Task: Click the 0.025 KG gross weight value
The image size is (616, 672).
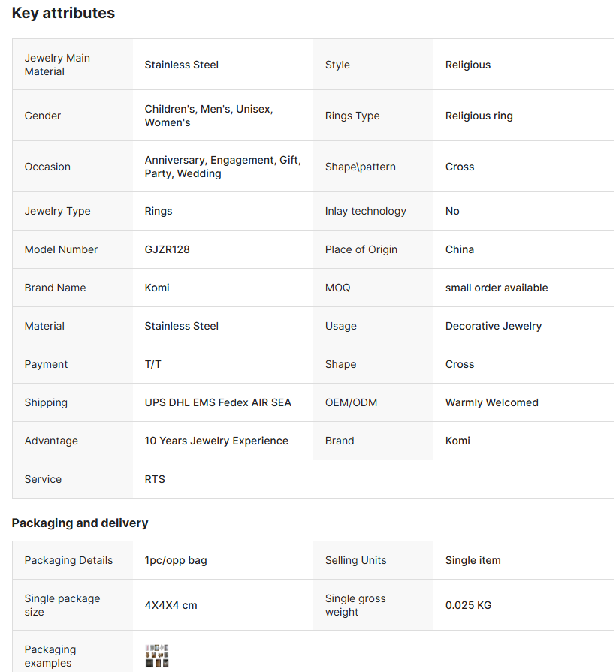Action: pos(468,605)
